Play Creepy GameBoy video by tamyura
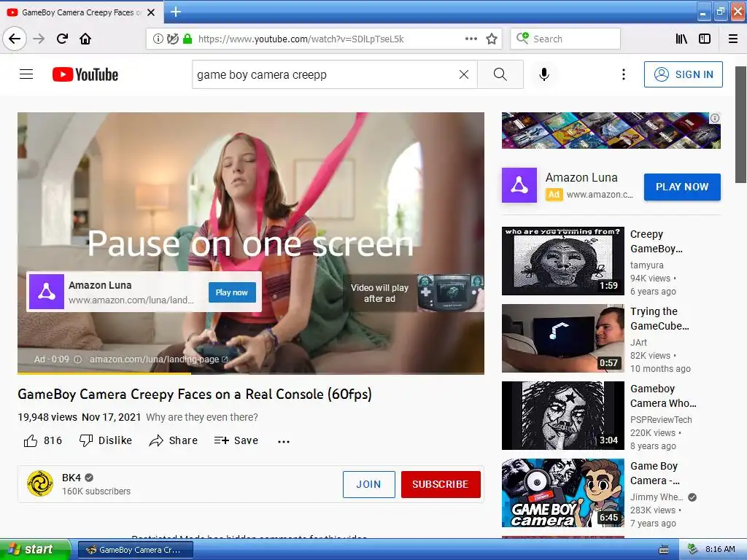This screenshot has width=747, height=560. pyautogui.click(x=562, y=261)
